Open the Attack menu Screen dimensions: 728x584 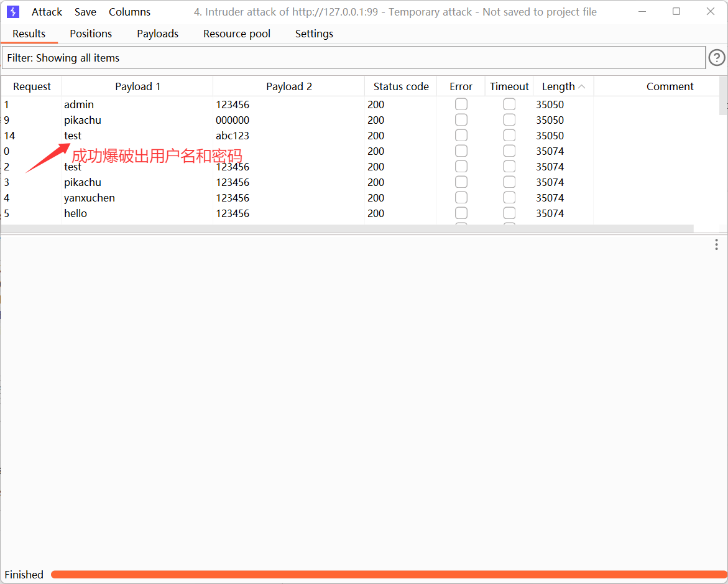click(x=47, y=12)
